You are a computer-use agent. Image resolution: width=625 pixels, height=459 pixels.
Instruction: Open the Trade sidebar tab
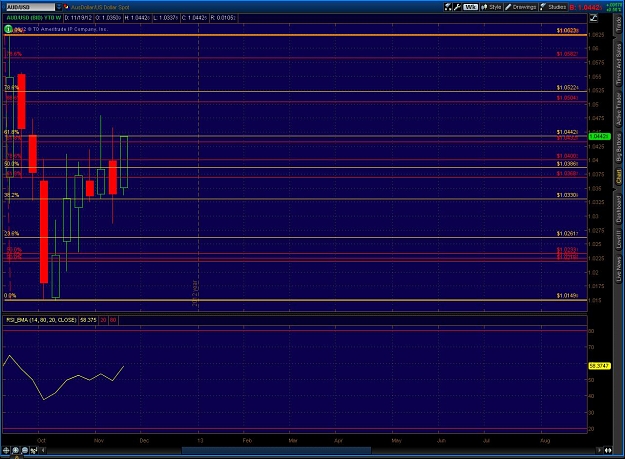(618, 25)
